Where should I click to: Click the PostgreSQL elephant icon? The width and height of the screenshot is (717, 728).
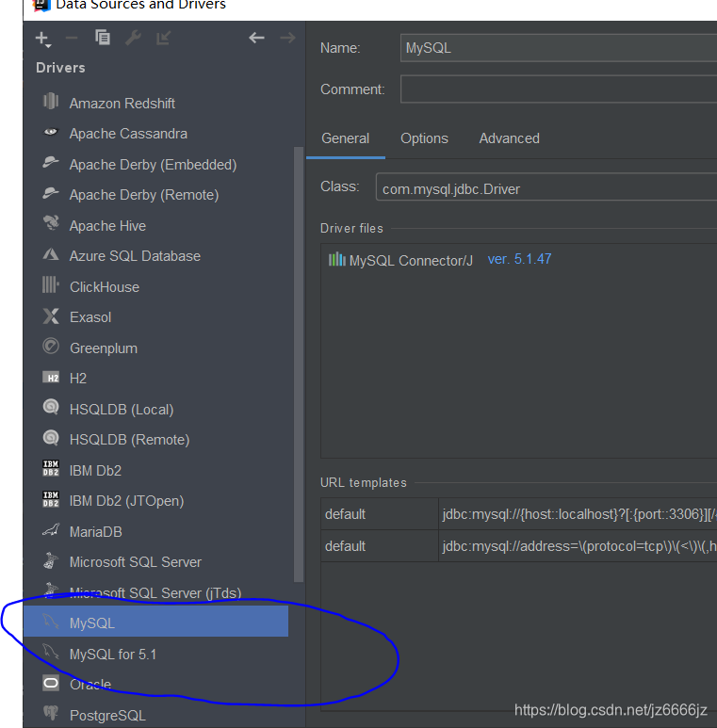pyautogui.click(x=51, y=713)
